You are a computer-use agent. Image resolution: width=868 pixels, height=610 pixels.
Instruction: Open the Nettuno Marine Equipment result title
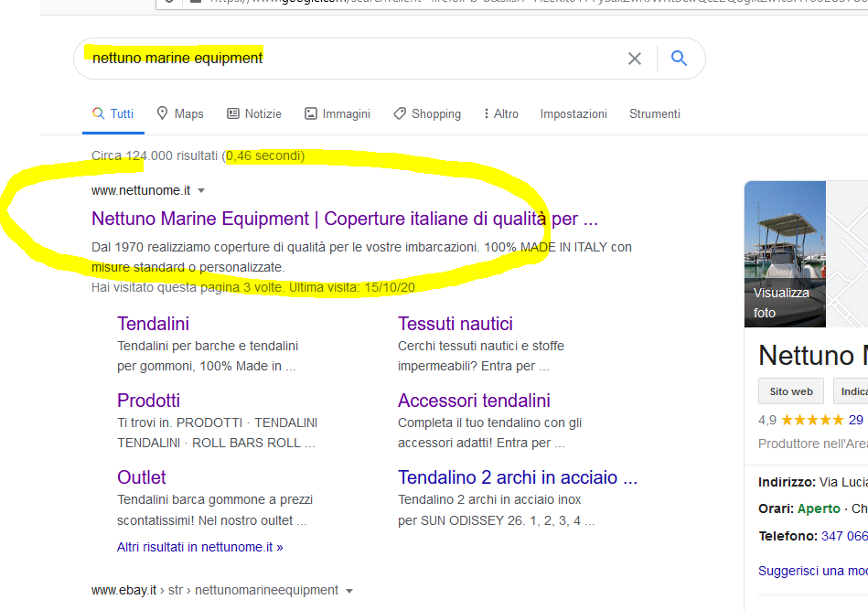[x=344, y=219]
